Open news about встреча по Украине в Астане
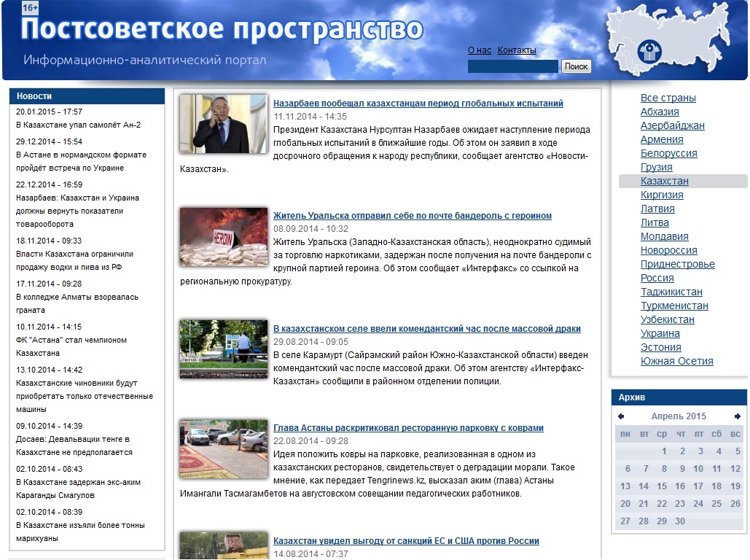750x560 pixels. pos(81,162)
